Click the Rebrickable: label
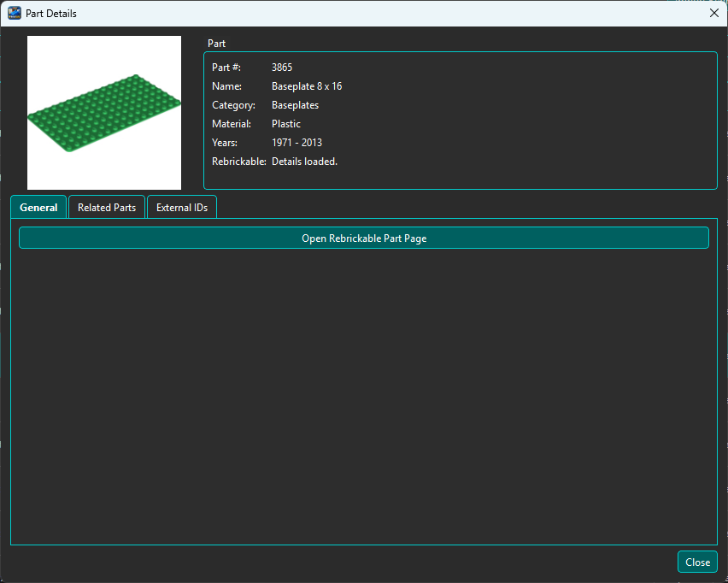 point(239,162)
